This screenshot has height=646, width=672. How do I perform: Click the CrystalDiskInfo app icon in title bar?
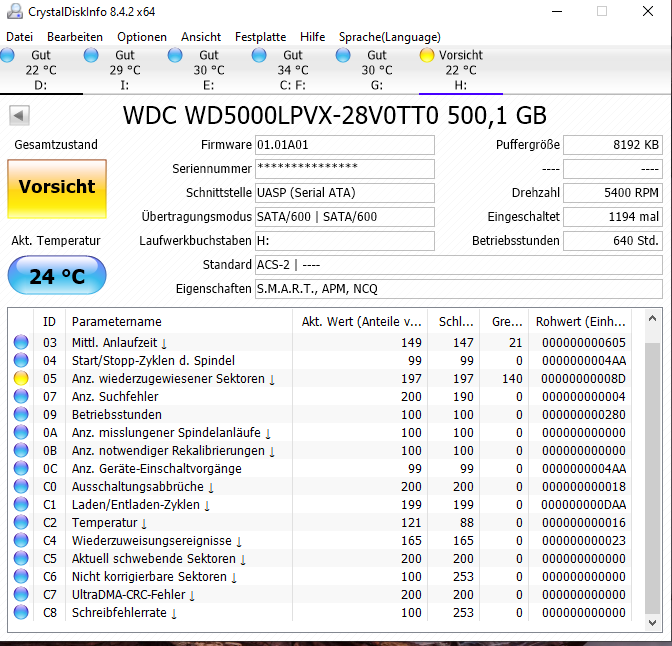click(x=15, y=12)
